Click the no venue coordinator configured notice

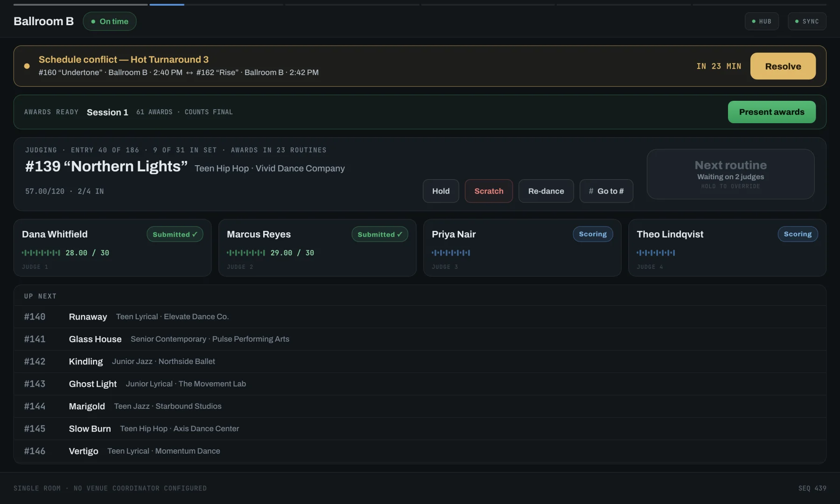[140, 488]
